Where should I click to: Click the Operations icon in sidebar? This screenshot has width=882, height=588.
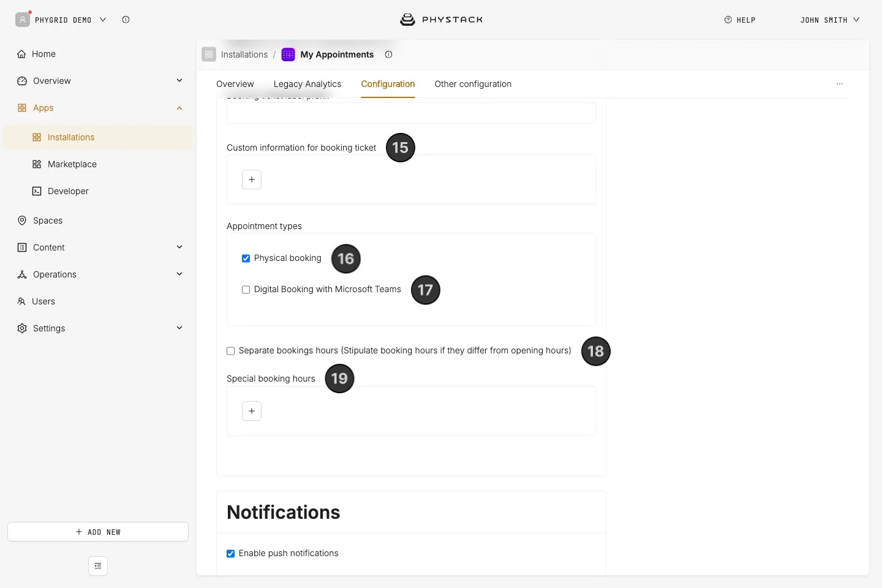[x=22, y=274]
